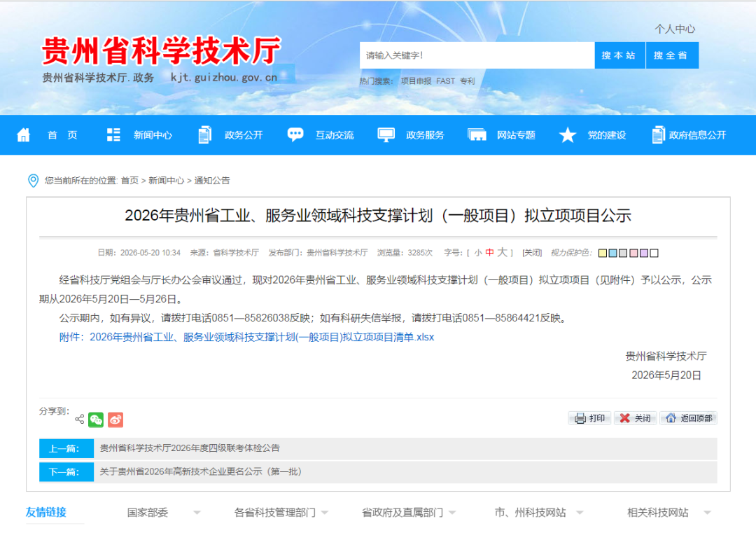Open 党的建设 menu item
Viewport: 756px width, 533px height.
click(x=606, y=135)
